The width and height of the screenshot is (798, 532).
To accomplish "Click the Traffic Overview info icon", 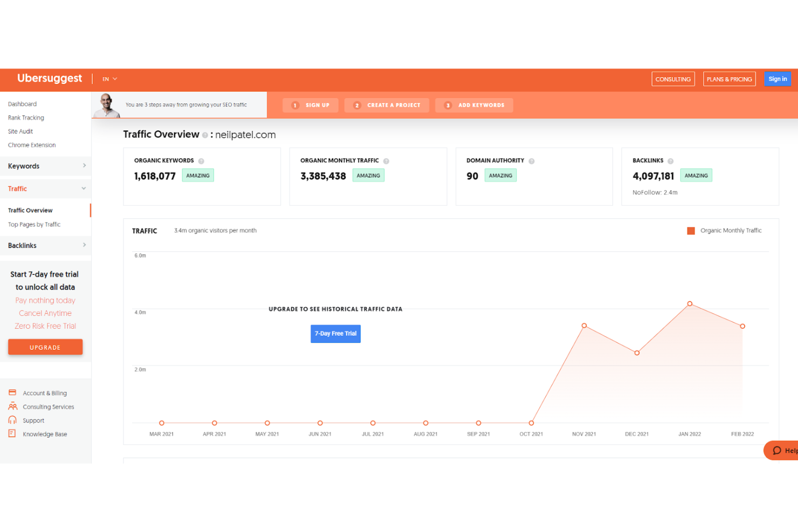I will [205, 135].
